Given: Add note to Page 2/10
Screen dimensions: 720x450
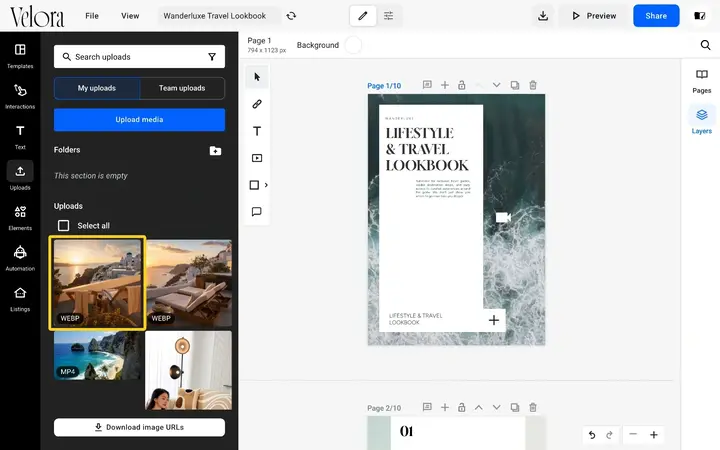Looking at the screenshot, I should 427,407.
